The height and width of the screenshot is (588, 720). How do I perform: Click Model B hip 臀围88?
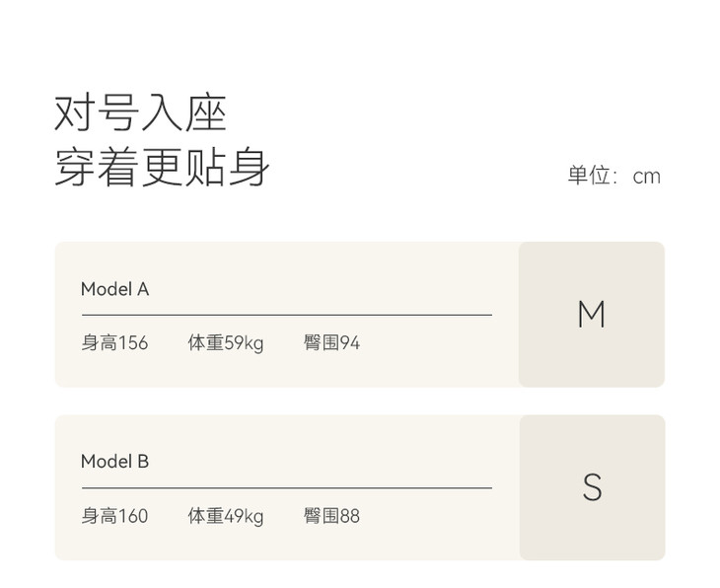[x=332, y=516]
